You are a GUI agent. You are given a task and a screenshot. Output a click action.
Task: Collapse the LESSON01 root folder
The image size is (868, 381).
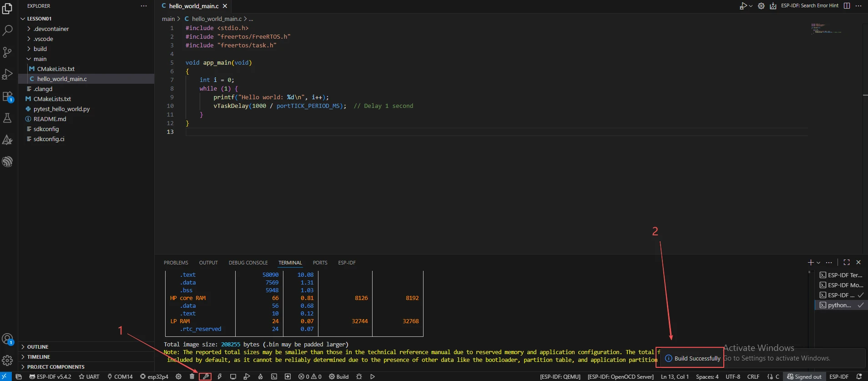(x=86, y=19)
